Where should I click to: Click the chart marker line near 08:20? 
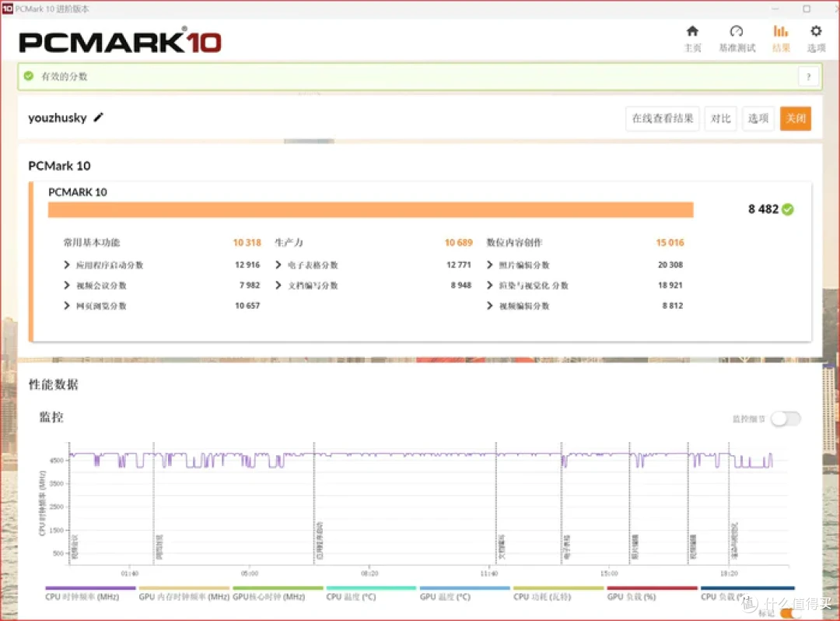pyautogui.click(x=314, y=503)
